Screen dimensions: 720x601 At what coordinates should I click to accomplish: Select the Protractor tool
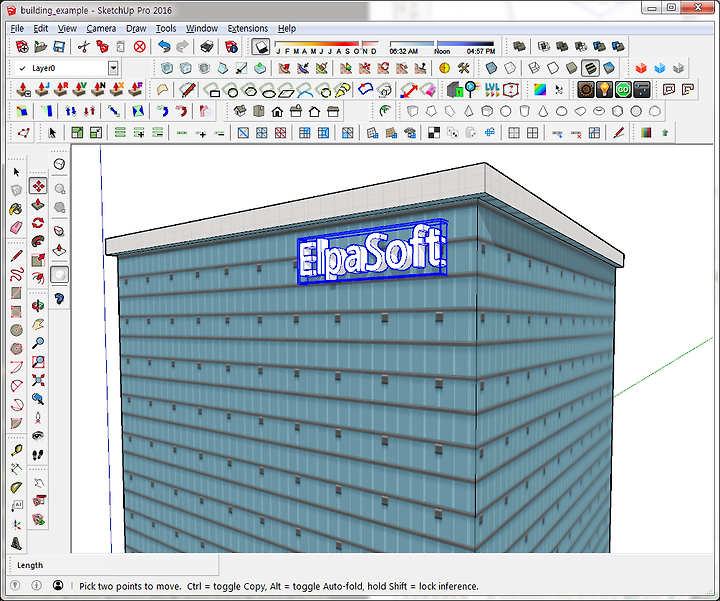tap(17, 487)
